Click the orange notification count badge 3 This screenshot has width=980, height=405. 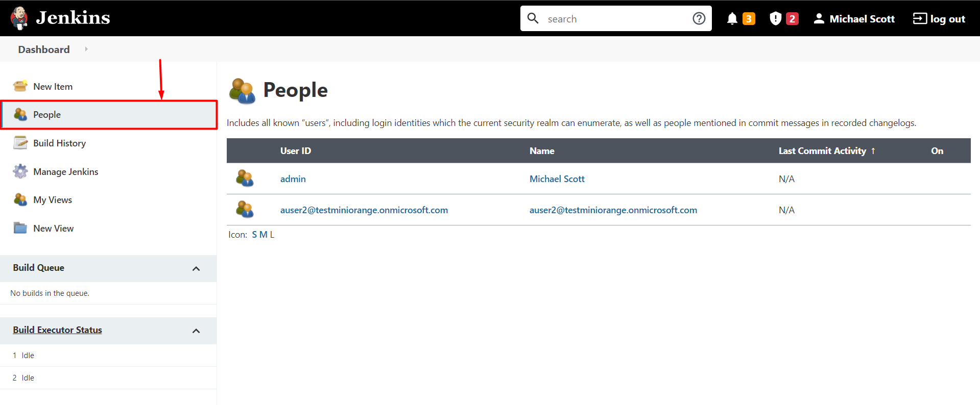click(749, 19)
